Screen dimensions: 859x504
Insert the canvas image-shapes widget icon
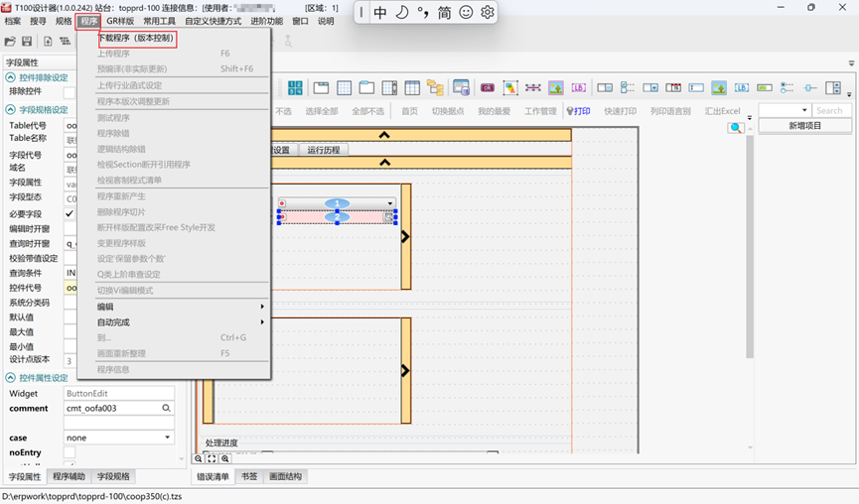coord(510,87)
